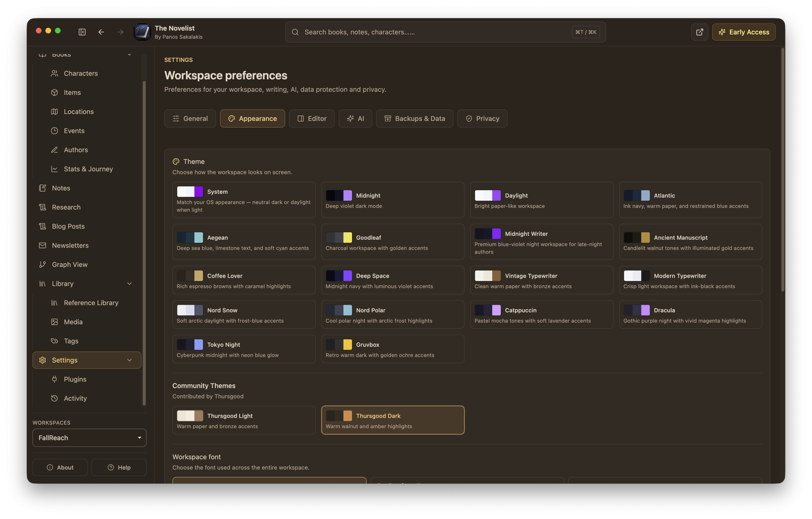812x519 pixels.
Task: Switch to the Editor tab
Action: 311,118
